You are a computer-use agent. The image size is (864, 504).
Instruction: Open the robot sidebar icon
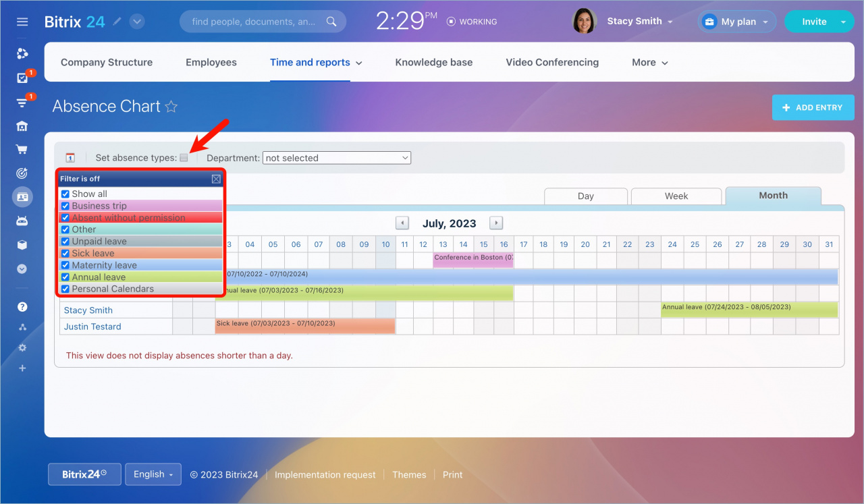click(22, 221)
